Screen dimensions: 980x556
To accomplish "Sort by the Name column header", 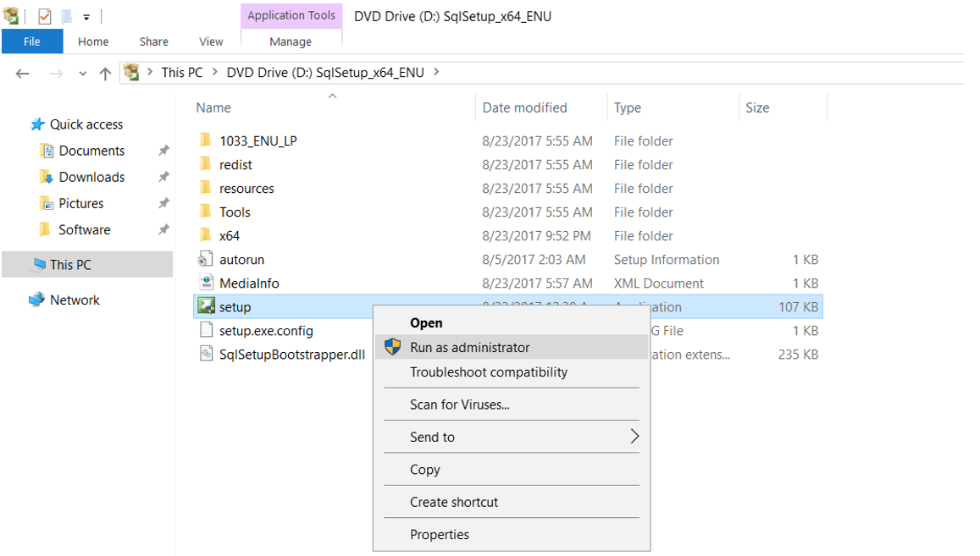I will tap(213, 107).
